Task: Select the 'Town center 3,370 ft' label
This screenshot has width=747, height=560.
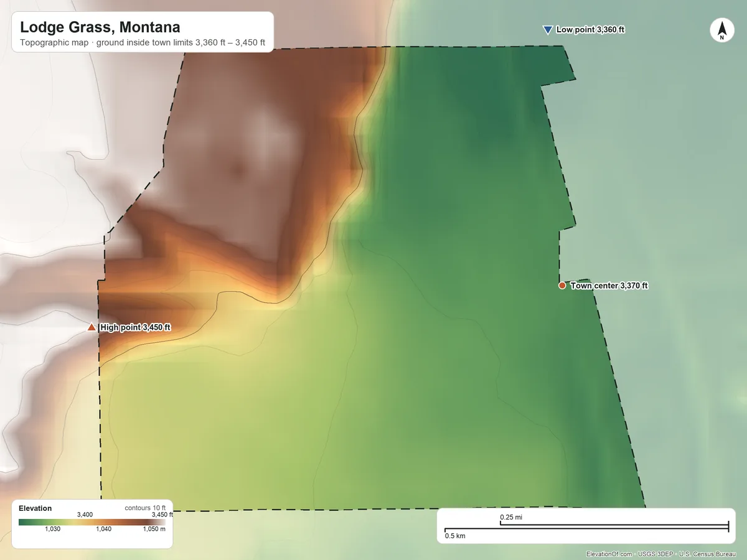Action: click(609, 286)
